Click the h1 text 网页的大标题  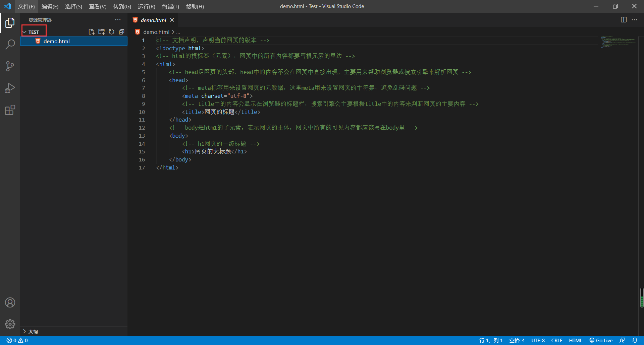point(213,151)
